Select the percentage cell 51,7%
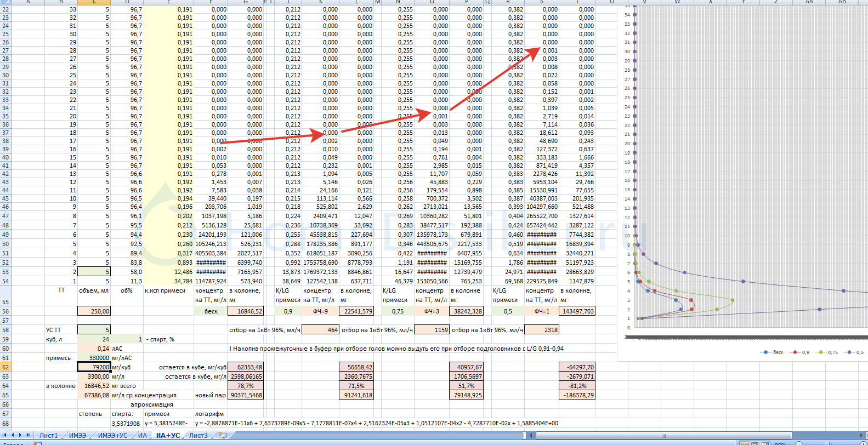This screenshot has height=445, width=868. click(x=467, y=386)
